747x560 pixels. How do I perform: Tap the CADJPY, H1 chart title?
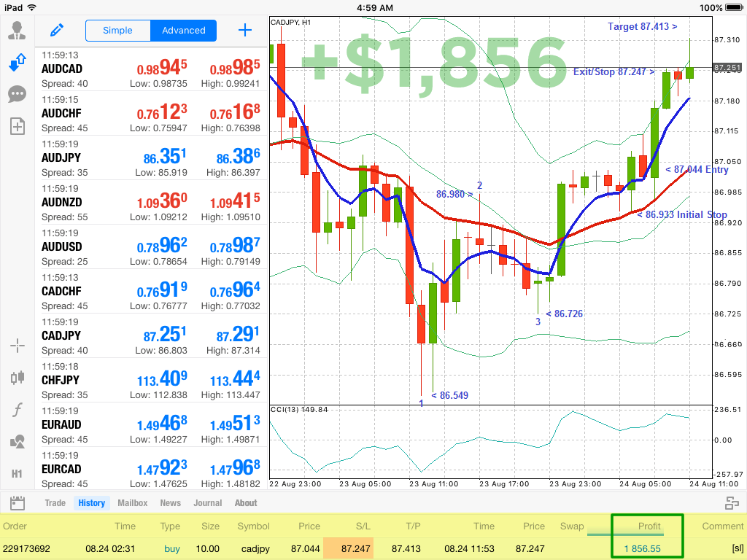[290, 23]
